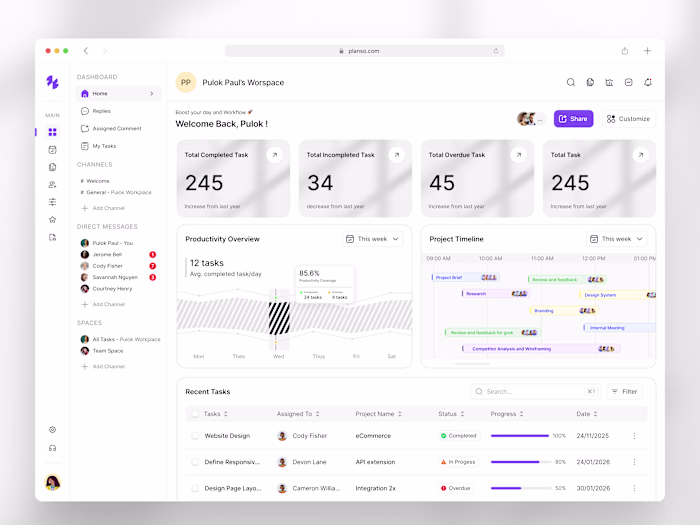700x525 pixels.
Task: Open the team members icon in left rail
Action: [x=52, y=184]
